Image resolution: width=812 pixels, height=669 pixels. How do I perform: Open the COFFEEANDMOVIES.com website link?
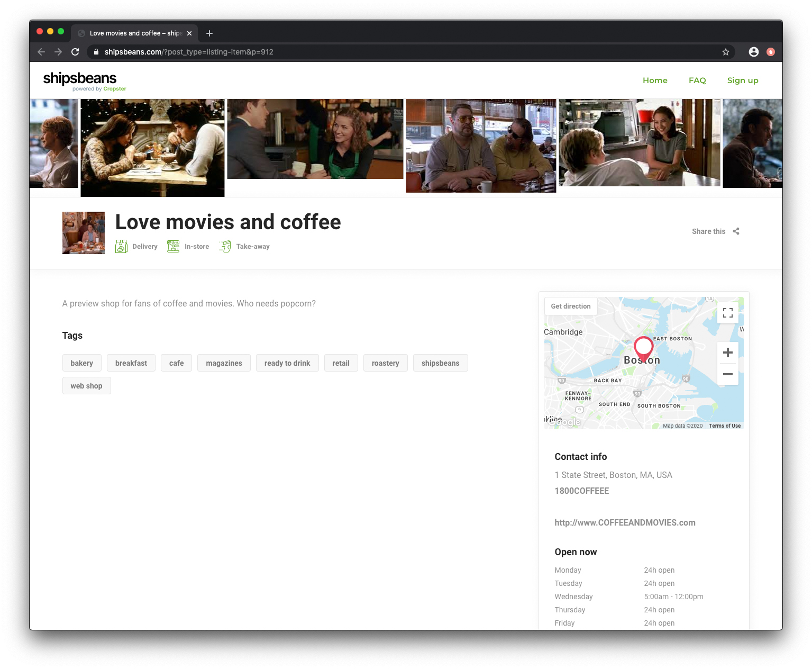[625, 522]
